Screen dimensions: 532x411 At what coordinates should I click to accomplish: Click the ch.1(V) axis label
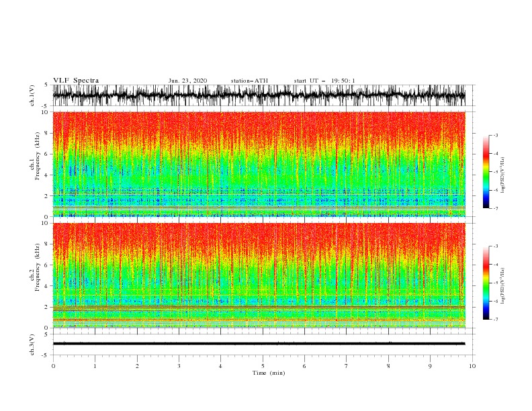(x=32, y=95)
